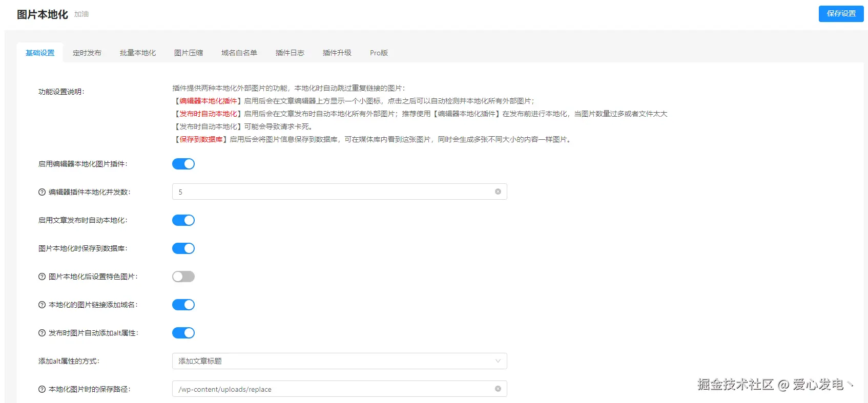The width and height of the screenshot is (868, 403).
Task: Click the red 发布时自动本地化 text in description
Action: point(208,114)
